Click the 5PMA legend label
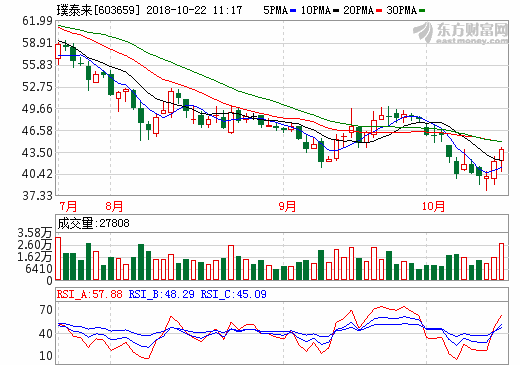 pos(276,10)
